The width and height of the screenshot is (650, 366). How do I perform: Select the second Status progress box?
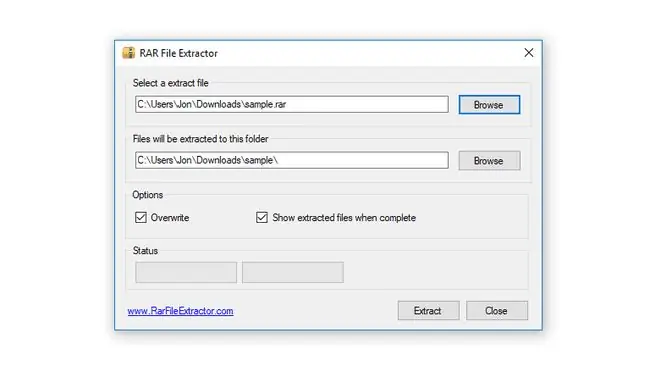pyautogui.click(x=293, y=272)
